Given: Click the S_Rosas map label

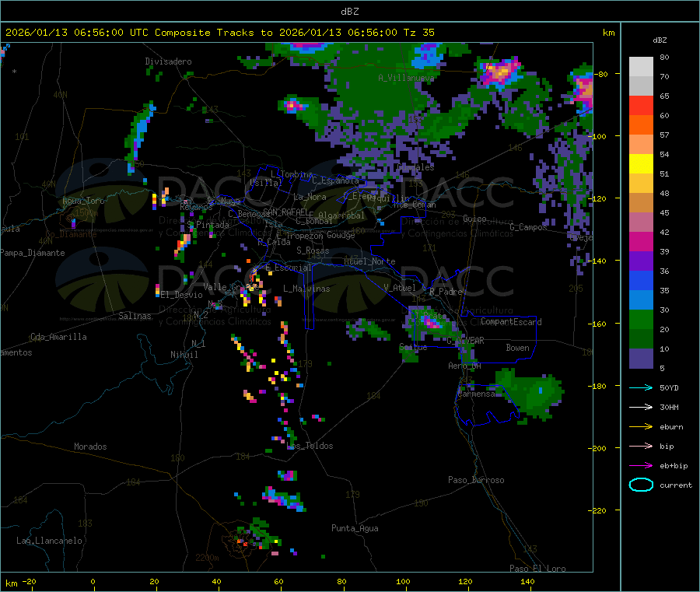Looking at the screenshot, I should pyautogui.click(x=313, y=250).
